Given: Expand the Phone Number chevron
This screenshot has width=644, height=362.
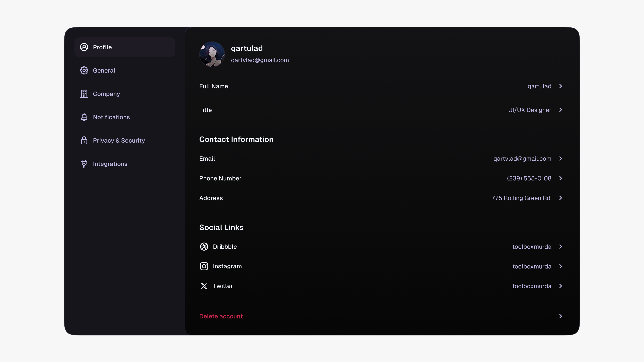Looking at the screenshot, I should [x=561, y=178].
